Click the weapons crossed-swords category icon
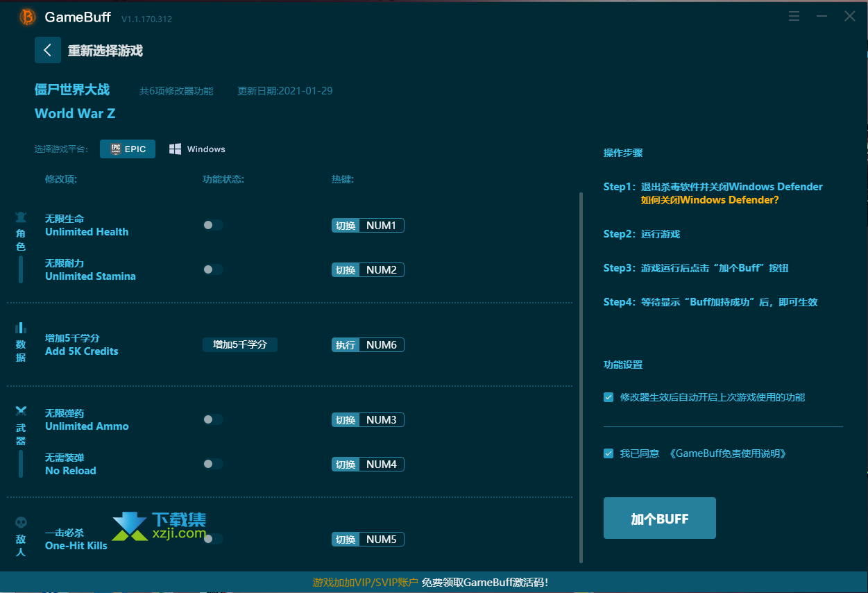The width and height of the screenshot is (868, 593). [x=21, y=411]
